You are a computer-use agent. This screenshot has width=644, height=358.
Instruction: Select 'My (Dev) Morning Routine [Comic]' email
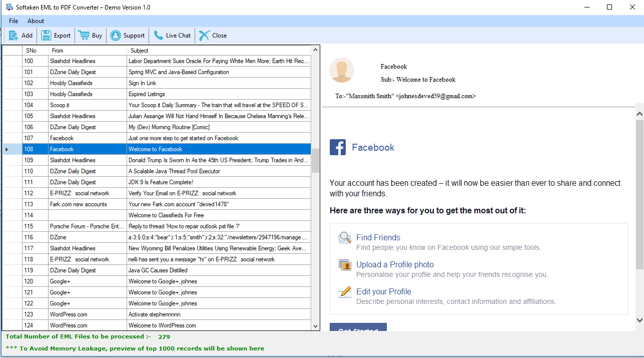(x=157, y=127)
